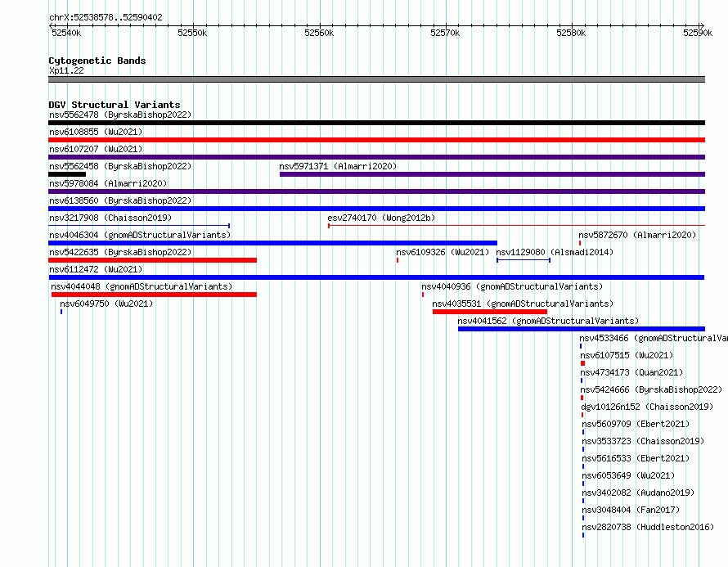The width and height of the screenshot is (728, 567).
Task: Click the 52580k ruler label
Action: 571,33
